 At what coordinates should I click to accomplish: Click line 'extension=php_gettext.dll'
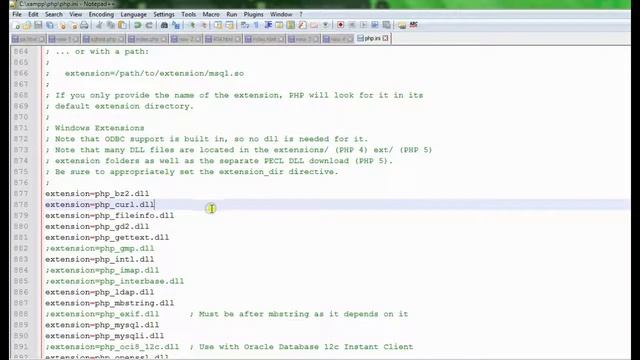[107, 238]
